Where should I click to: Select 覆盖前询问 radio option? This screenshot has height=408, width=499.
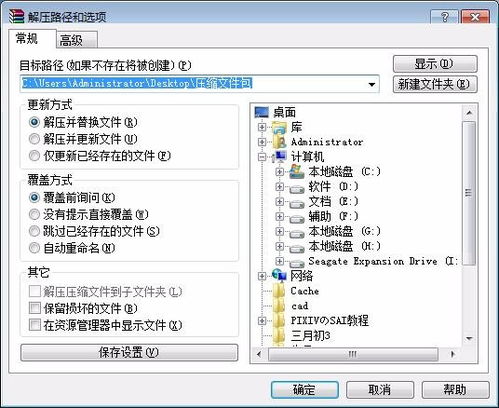click(34, 198)
